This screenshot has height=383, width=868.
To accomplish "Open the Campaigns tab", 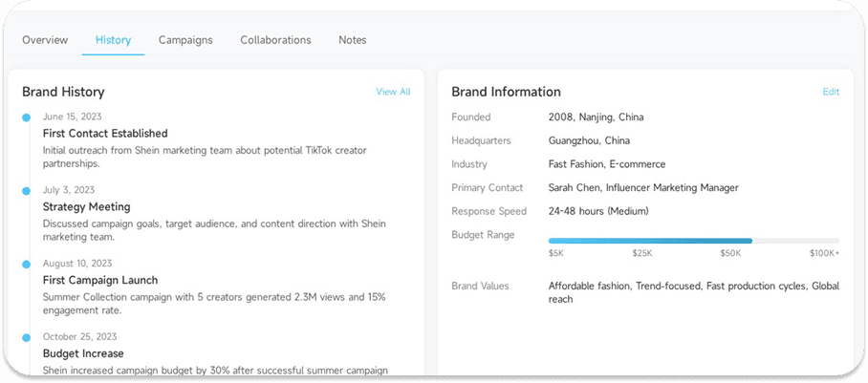I will 185,40.
